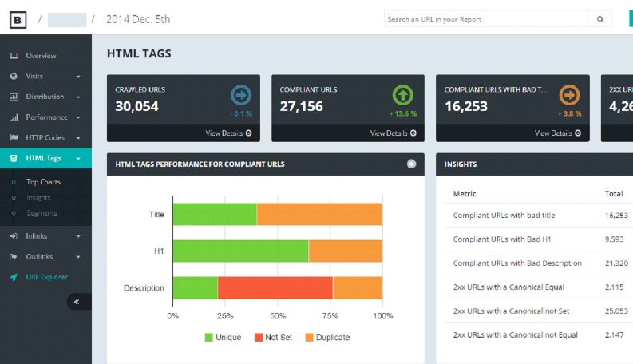Open Insights submenu item
This screenshot has width=633, height=364.
pos(38,197)
